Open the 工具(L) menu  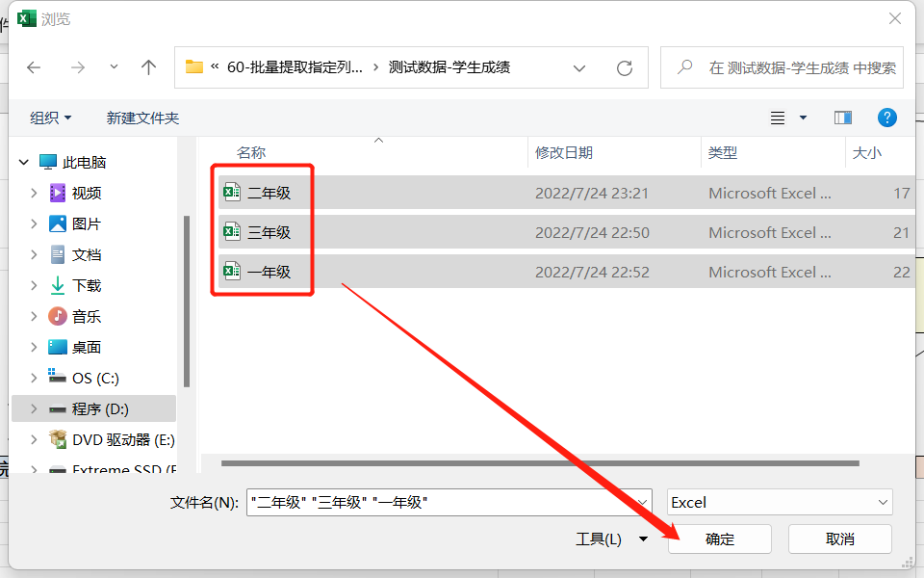(x=611, y=539)
